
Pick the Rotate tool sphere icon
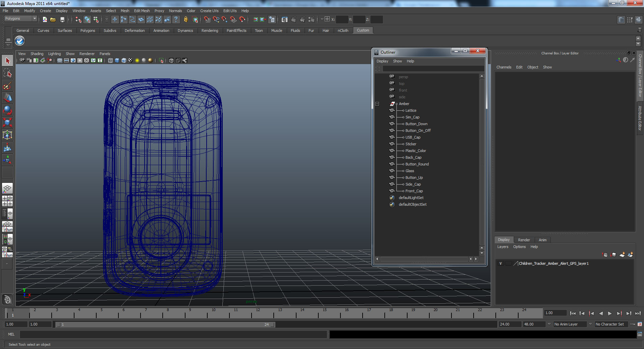point(7,110)
